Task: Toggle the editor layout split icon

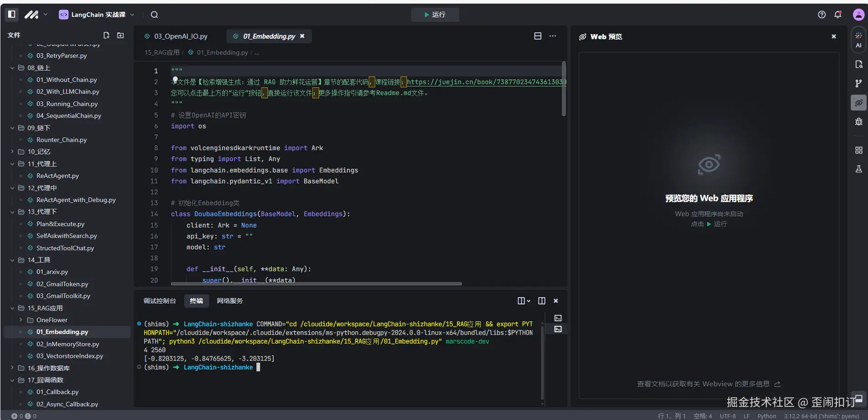Action: (x=537, y=36)
